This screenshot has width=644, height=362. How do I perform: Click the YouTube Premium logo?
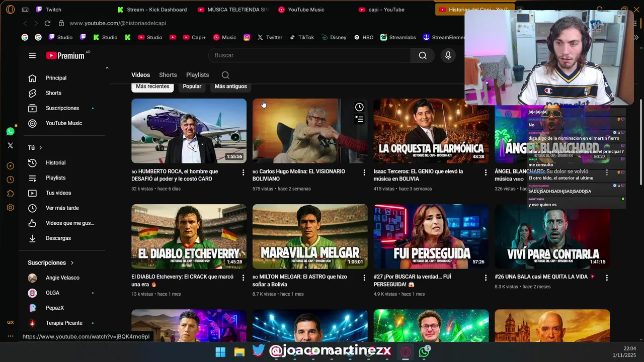point(65,55)
